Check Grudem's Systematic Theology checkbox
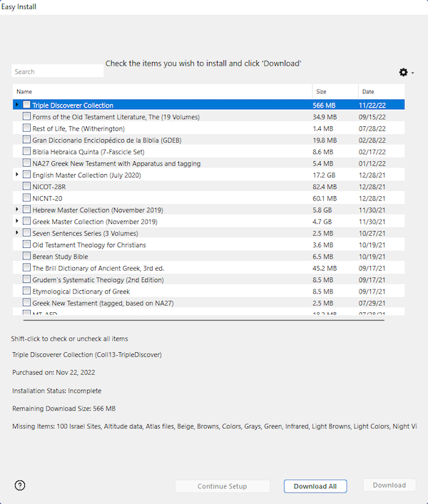This screenshot has width=428, height=504. click(x=26, y=279)
